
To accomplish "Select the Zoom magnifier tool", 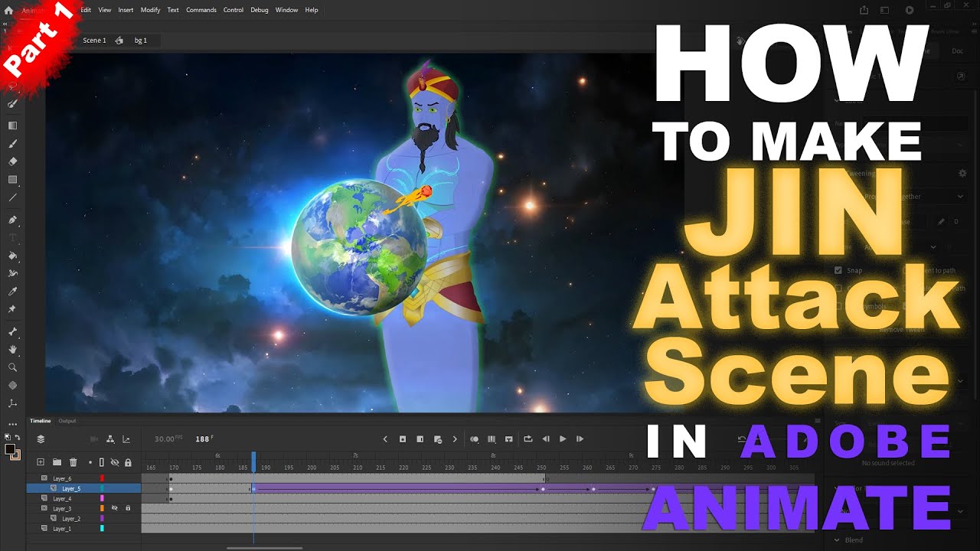I will point(12,367).
